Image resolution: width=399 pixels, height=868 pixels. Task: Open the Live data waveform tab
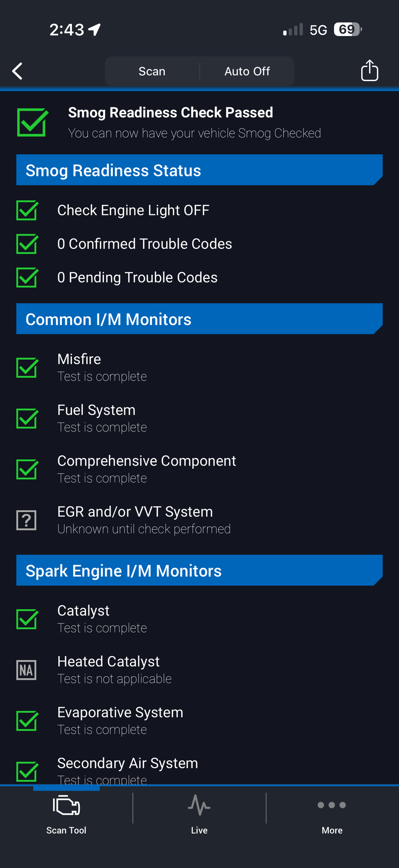click(x=199, y=815)
